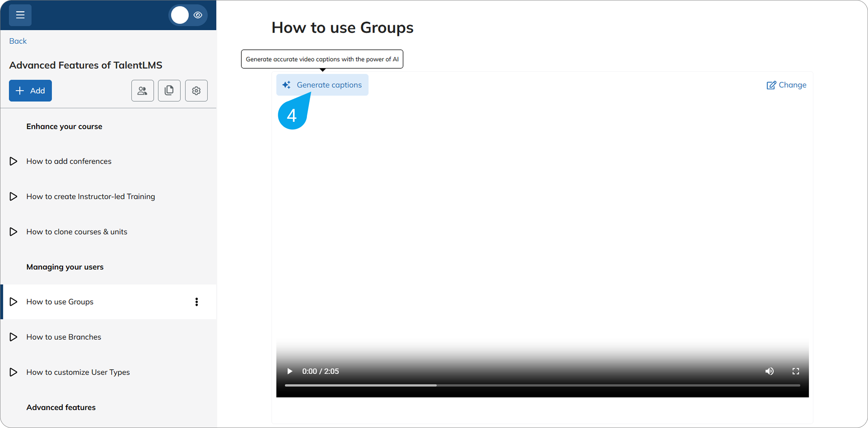868x428 pixels.
Task: Open options menu for How to use Groups
Action: (196, 302)
